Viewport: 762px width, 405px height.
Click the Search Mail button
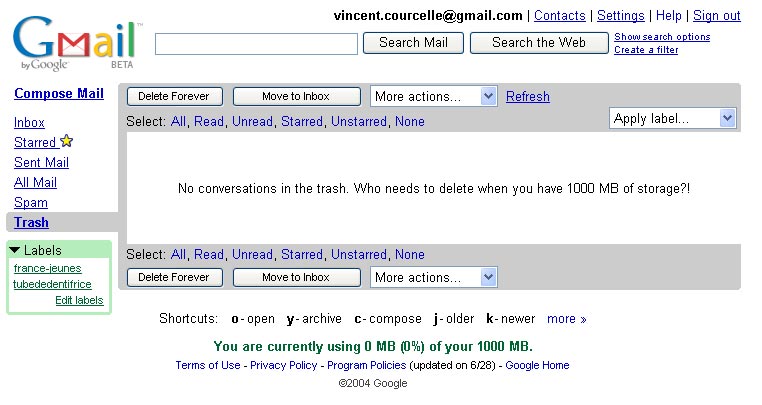413,43
